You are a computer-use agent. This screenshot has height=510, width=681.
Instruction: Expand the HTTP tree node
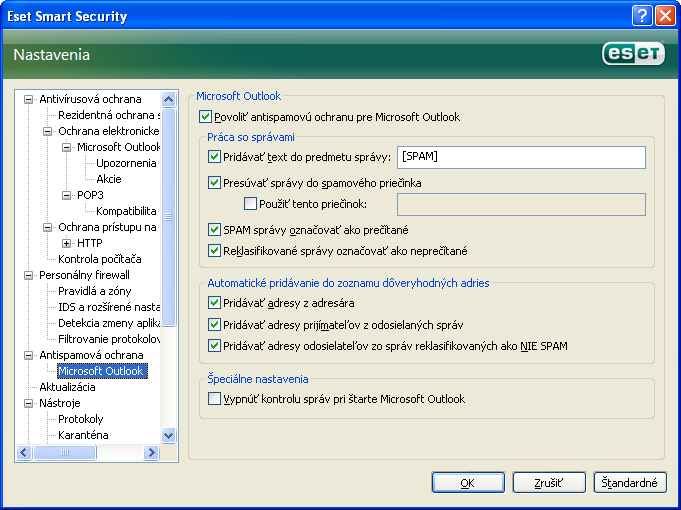[x=66, y=243]
